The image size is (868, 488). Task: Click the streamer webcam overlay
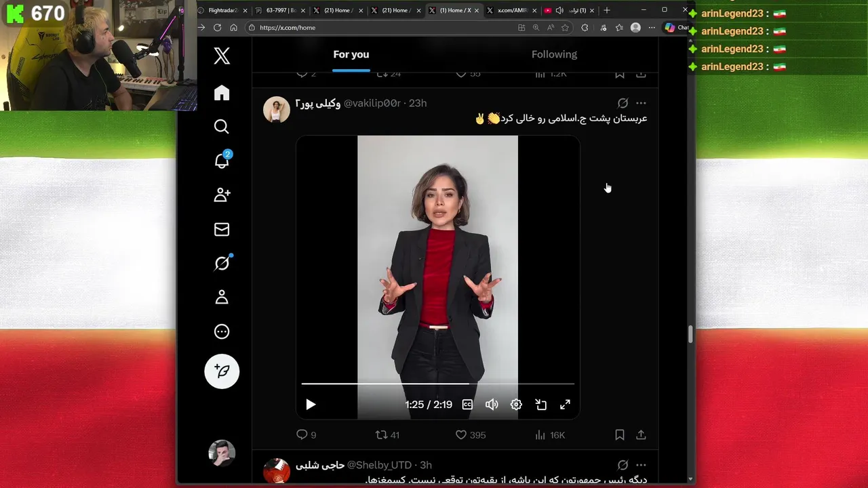[98, 55]
